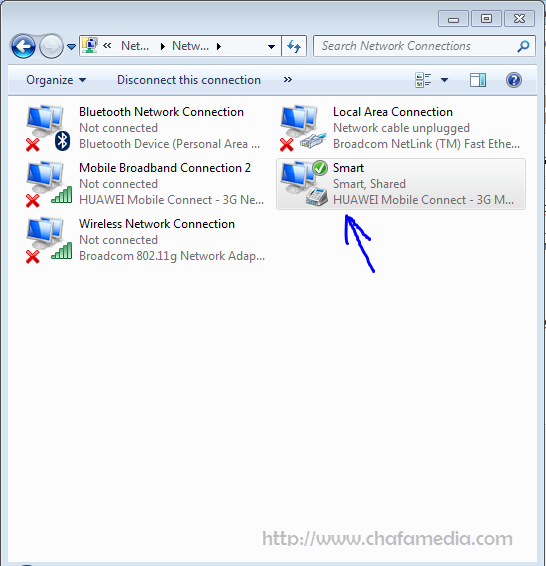This screenshot has width=546, height=566.
Task: Go back with the blue Back arrow
Action: click(x=23, y=46)
